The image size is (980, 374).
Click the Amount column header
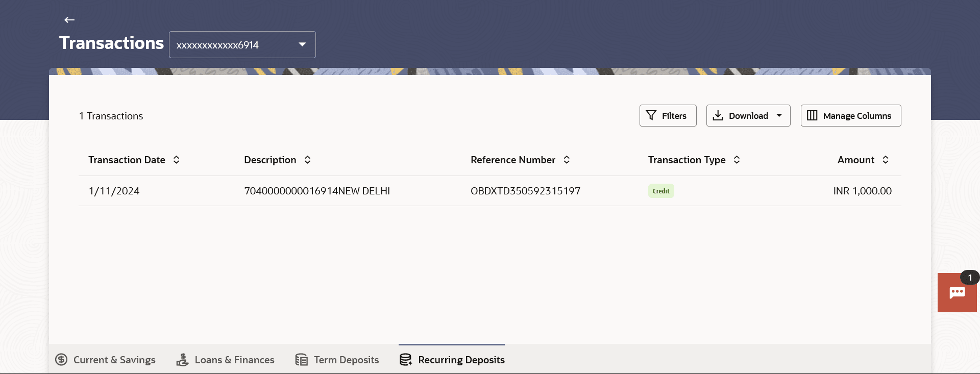856,160
